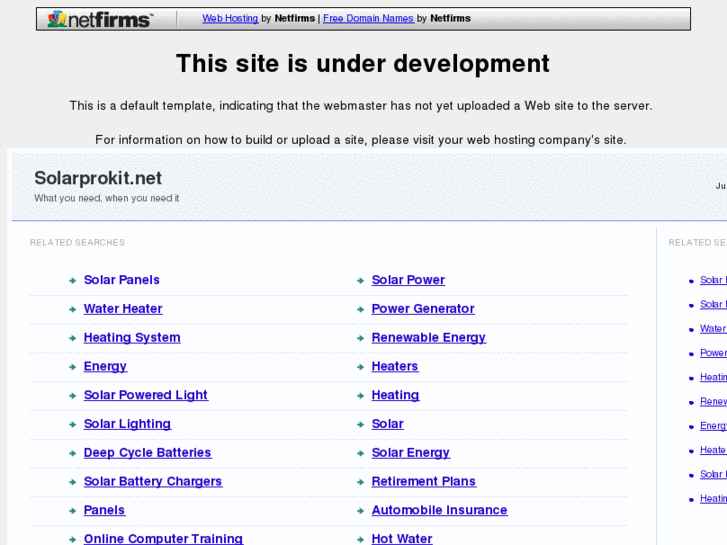Click the arrow icon beside Power Generator
The width and height of the screenshot is (727, 545).
click(360, 309)
